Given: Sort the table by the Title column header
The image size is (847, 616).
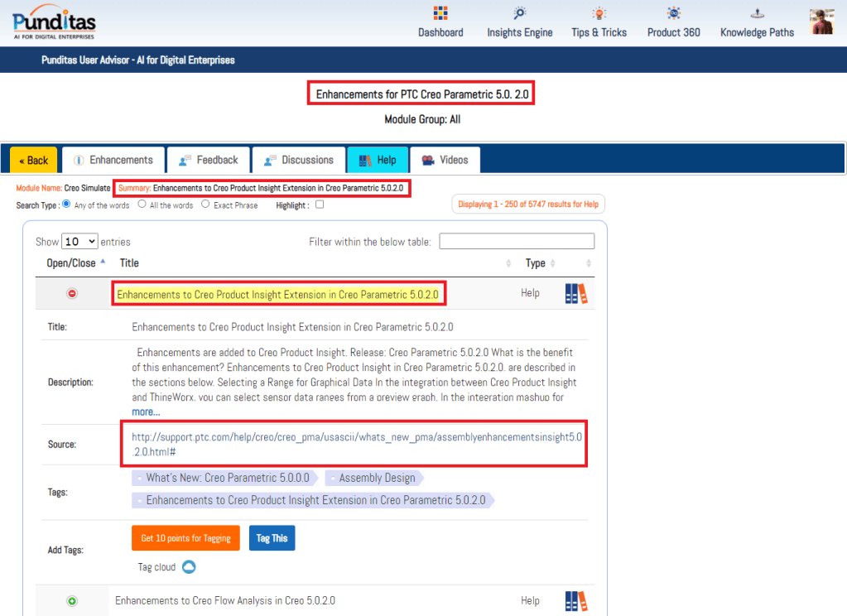Looking at the screenshot, I should (x=129, y=263).
